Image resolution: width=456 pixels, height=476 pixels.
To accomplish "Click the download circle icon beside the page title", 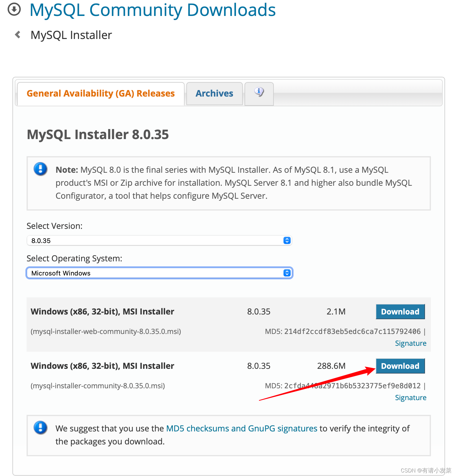I will point(14,9).
